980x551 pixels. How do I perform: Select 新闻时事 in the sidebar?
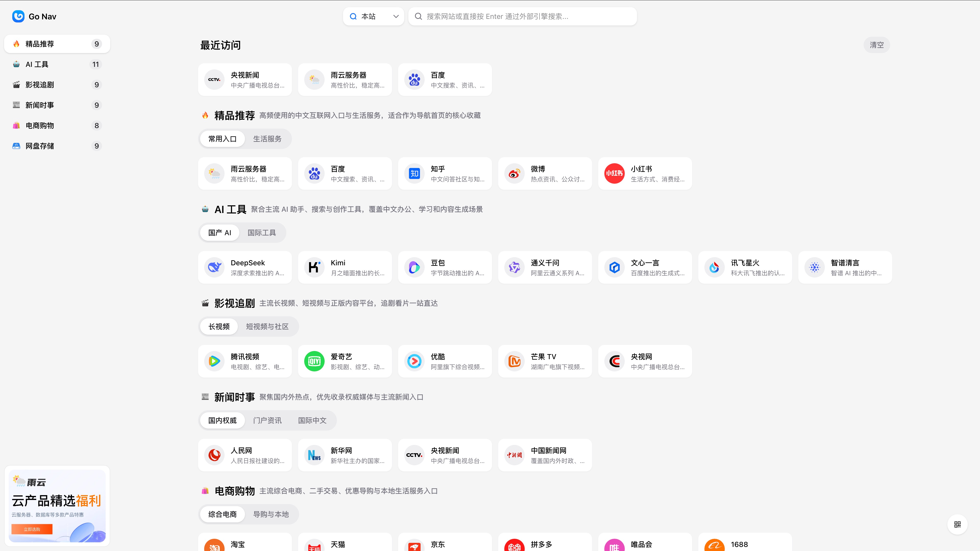57,105
